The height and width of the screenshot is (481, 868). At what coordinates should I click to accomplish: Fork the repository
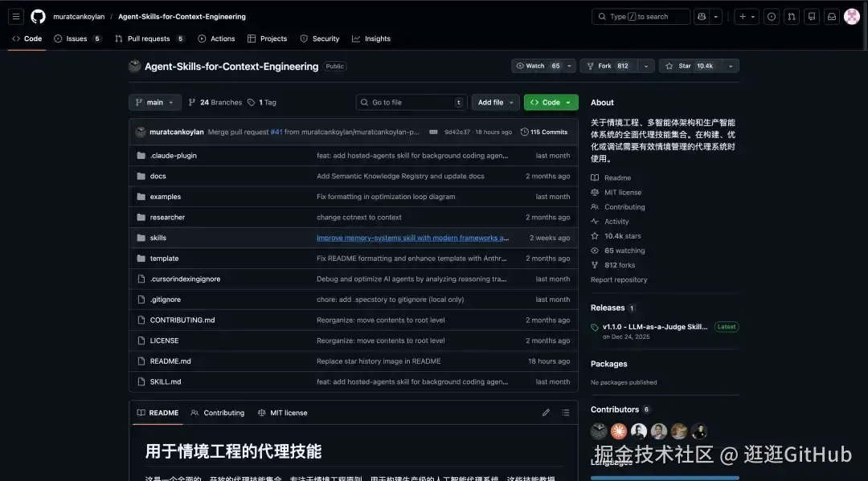click(x=608, y=66)
